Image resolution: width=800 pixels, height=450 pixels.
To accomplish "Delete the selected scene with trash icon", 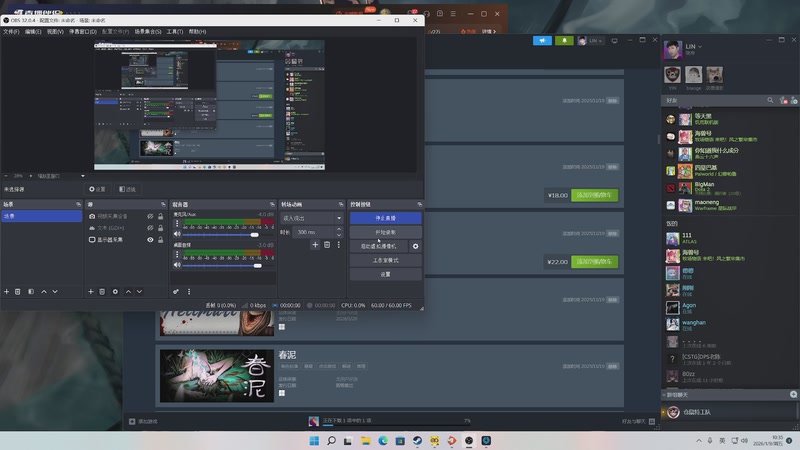I will [17, 291].
